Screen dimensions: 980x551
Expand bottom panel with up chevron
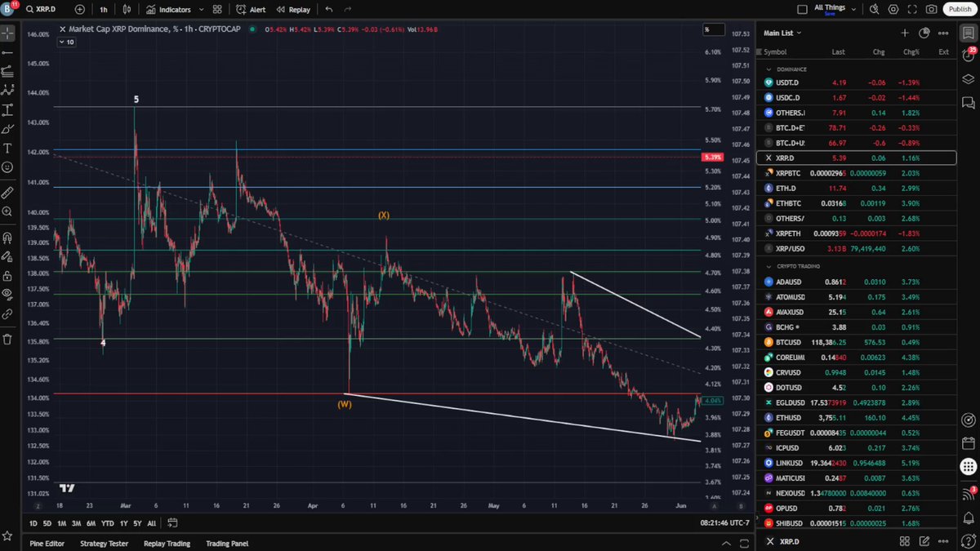725,543
